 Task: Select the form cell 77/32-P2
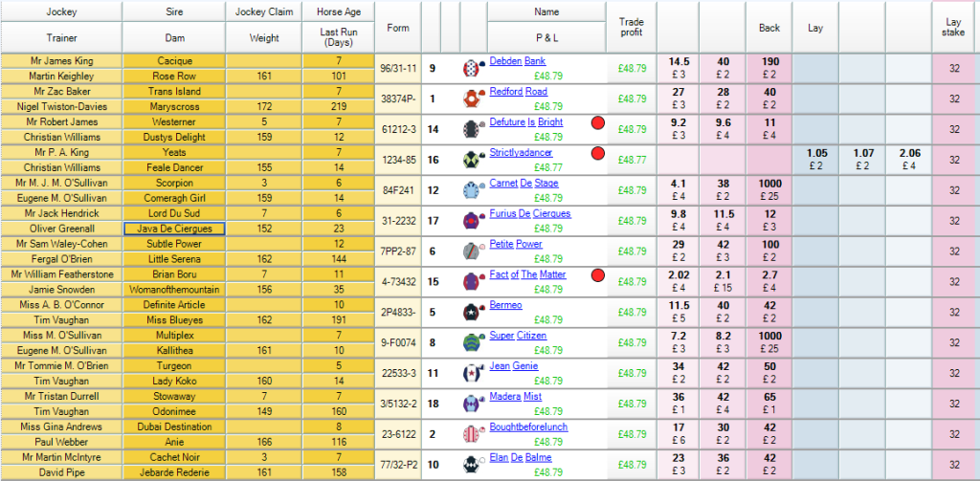(x=398, y=465)
